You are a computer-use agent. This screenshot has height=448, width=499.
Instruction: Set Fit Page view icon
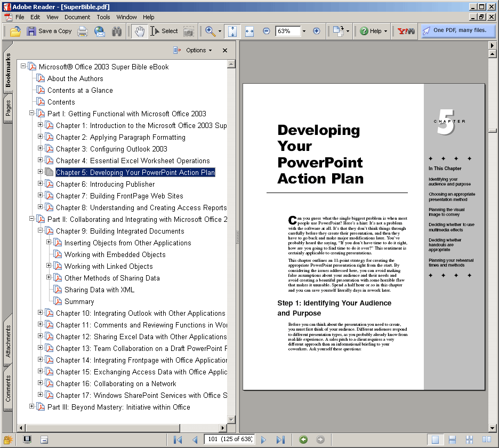[x=232, y=31]
